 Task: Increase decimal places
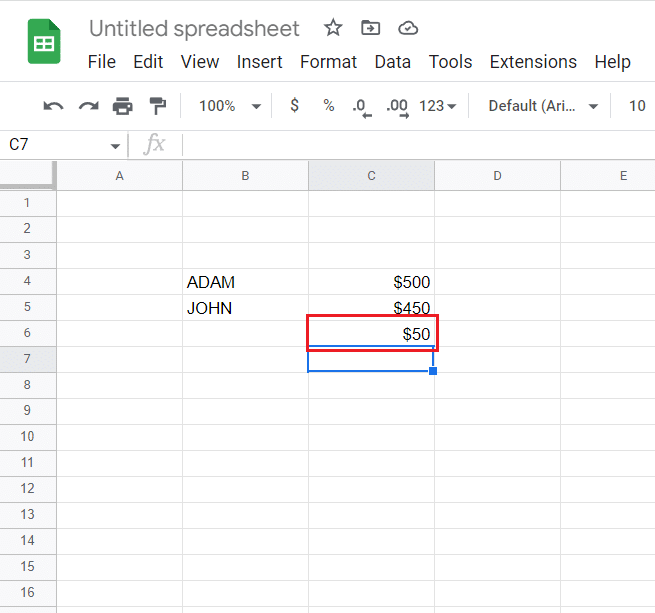[x=397, y=107]
